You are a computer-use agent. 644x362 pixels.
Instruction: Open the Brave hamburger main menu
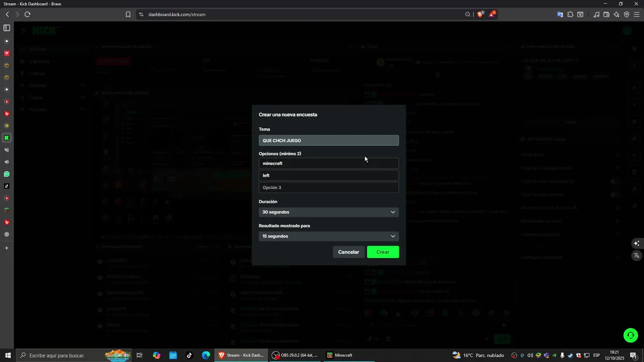tap(636, 15)
